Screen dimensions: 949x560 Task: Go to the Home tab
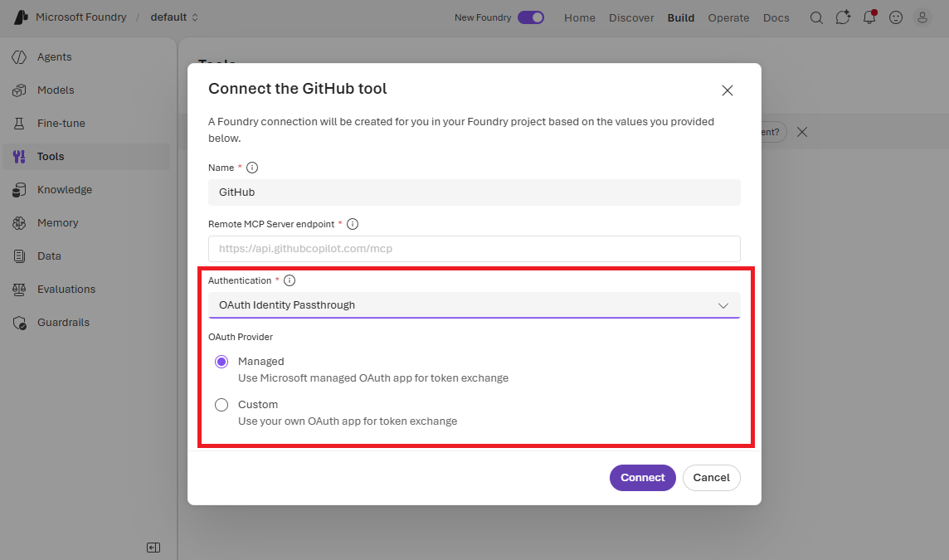pos(580,17)
